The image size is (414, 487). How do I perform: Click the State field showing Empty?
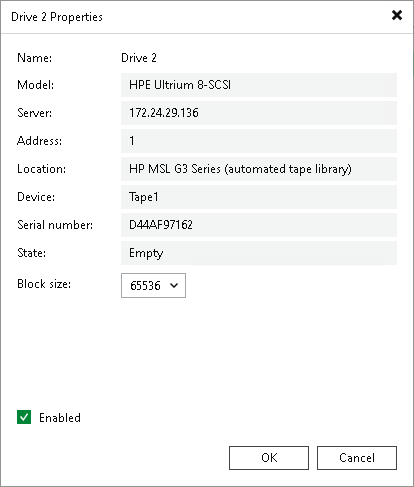pyautogui.click(x=259, y=253)
